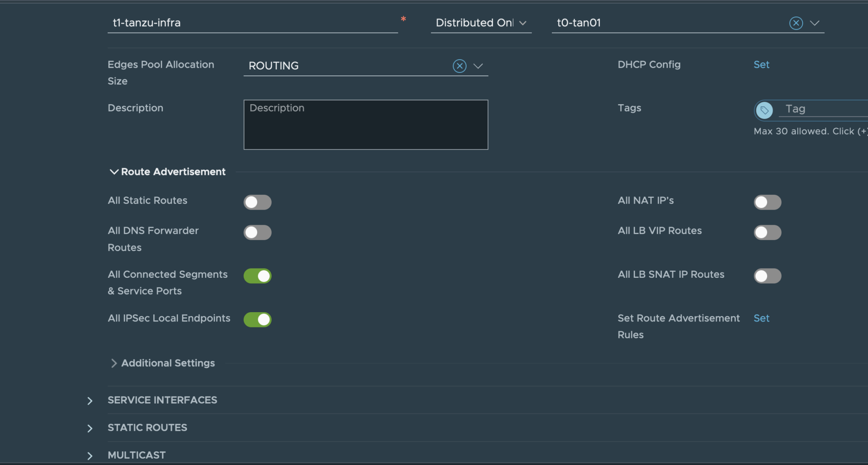
Task: Enable All Static Routes toggle
Action: click(257, 202)
